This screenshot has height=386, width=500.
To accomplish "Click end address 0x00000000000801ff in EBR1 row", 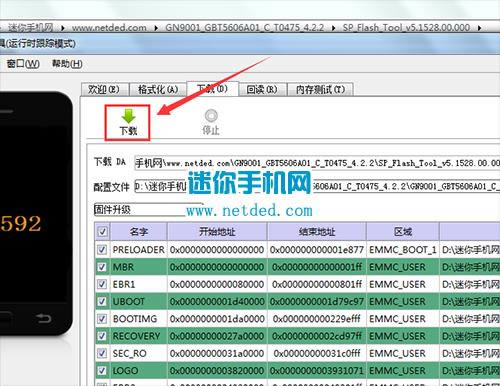I will 317,284.
